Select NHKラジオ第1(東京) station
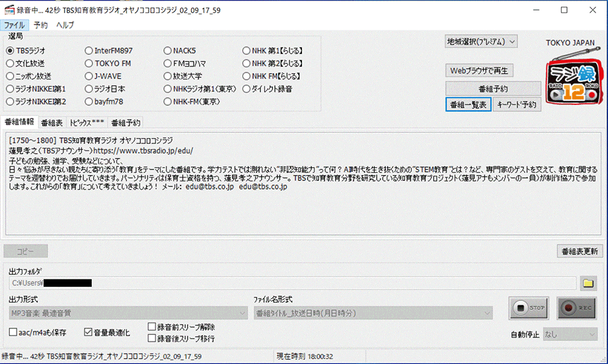 pyautogui.click(x=200, y=89)
